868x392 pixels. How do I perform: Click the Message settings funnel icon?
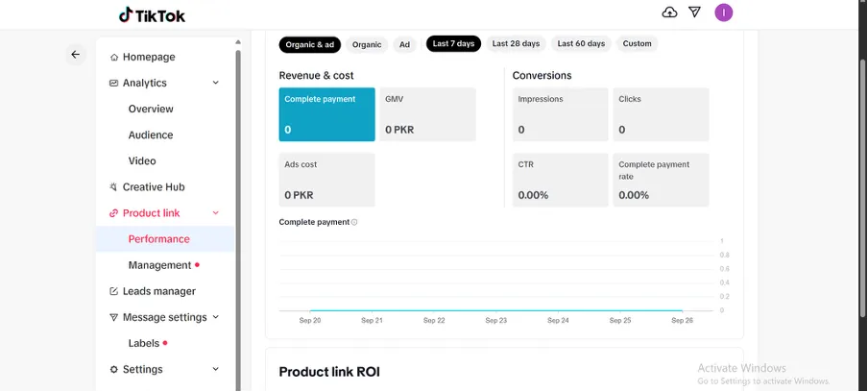click(114, 317)
